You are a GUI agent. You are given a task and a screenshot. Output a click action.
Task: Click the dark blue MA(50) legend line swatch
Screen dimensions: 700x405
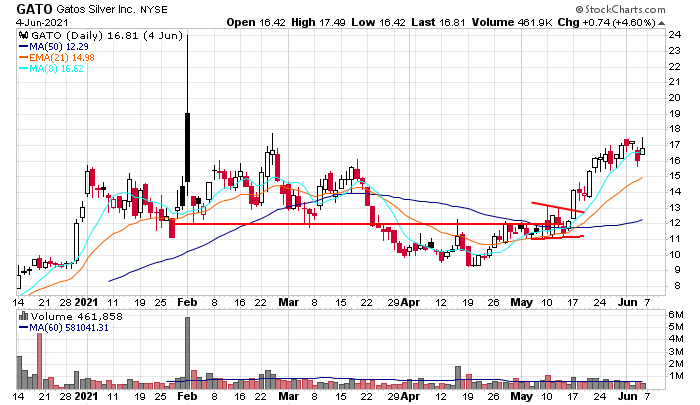coord(24,46)
